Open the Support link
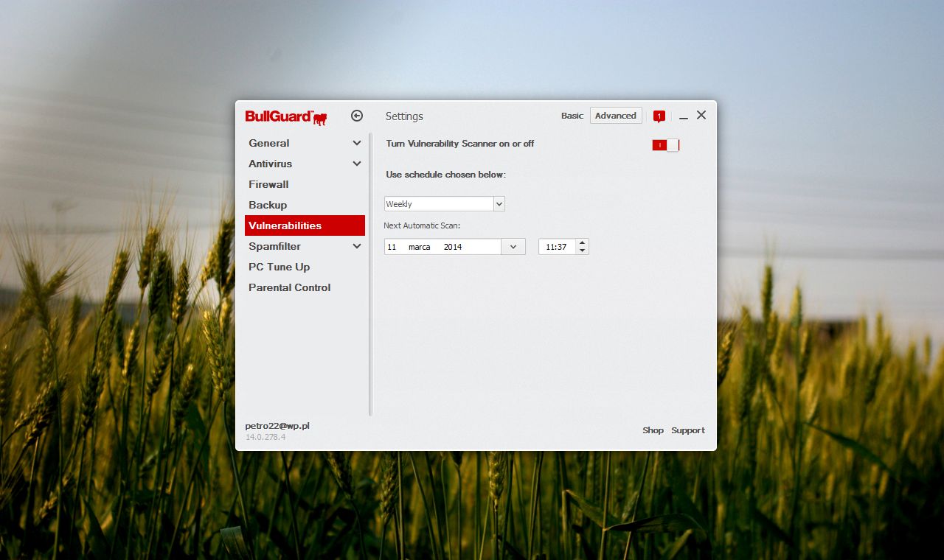The image size is (944, 560). pyautogui.click(x=688, y=430)
